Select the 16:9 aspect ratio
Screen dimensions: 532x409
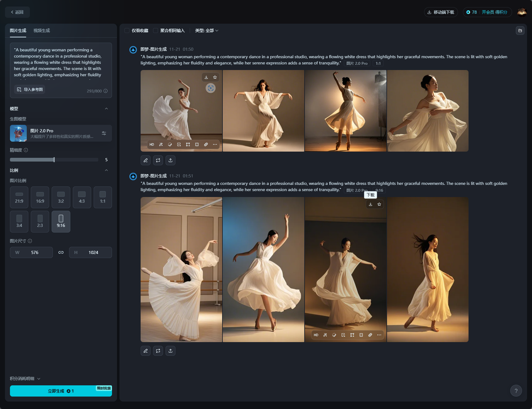coord(40,197)
